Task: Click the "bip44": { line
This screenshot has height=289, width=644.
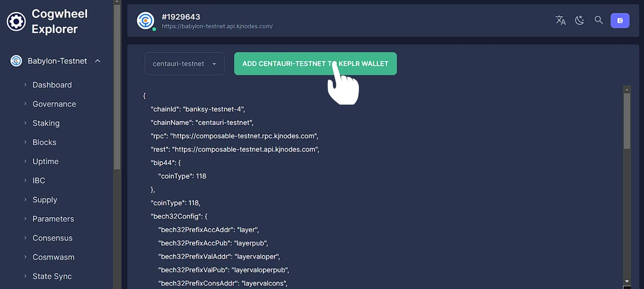Action: [x=166, y=163]
